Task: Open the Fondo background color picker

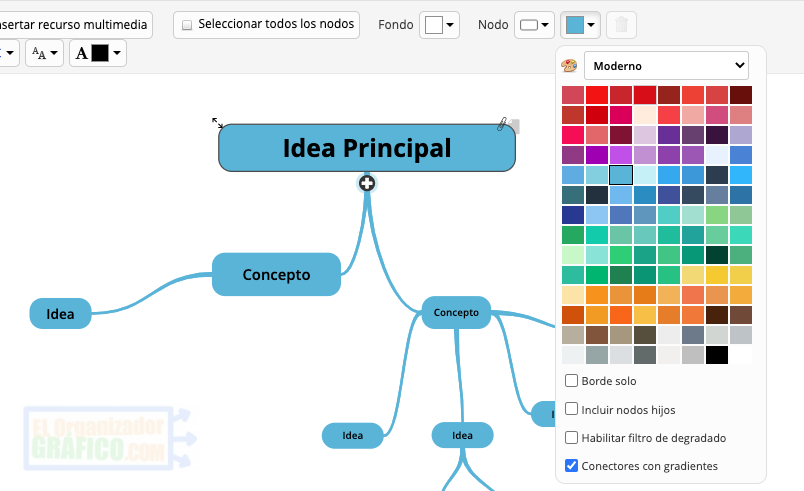Action: pos(439,25)
